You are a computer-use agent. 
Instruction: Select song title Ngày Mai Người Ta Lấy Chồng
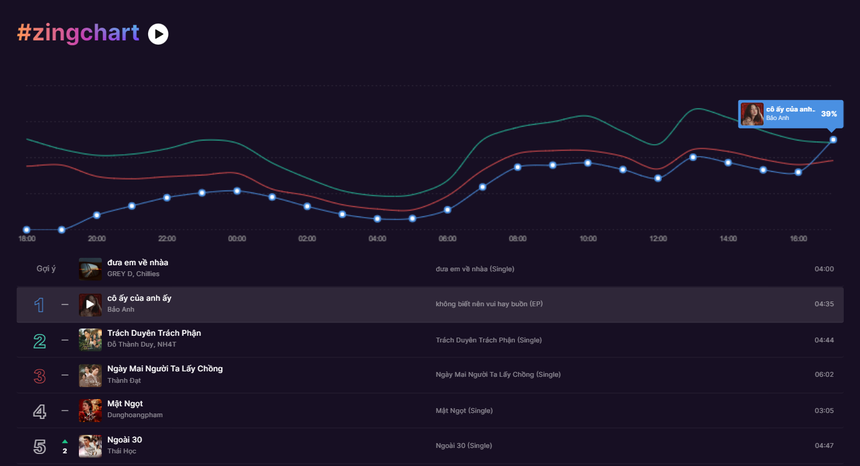pos(165,368)
